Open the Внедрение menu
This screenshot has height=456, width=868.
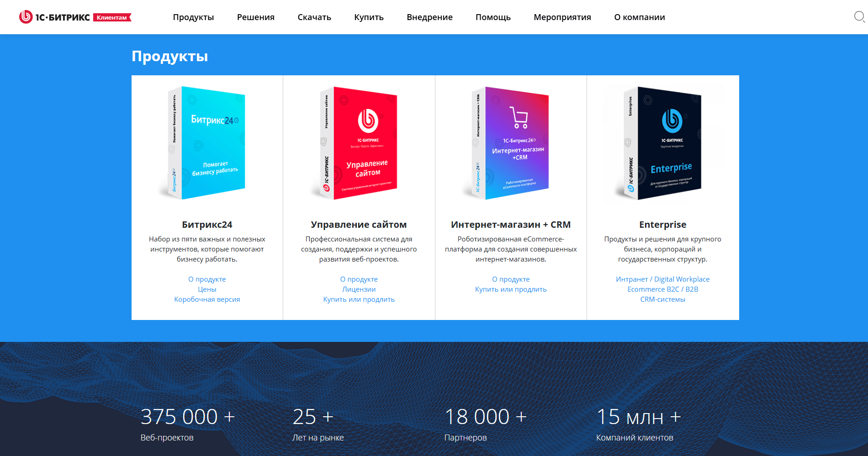click(429, 17)
